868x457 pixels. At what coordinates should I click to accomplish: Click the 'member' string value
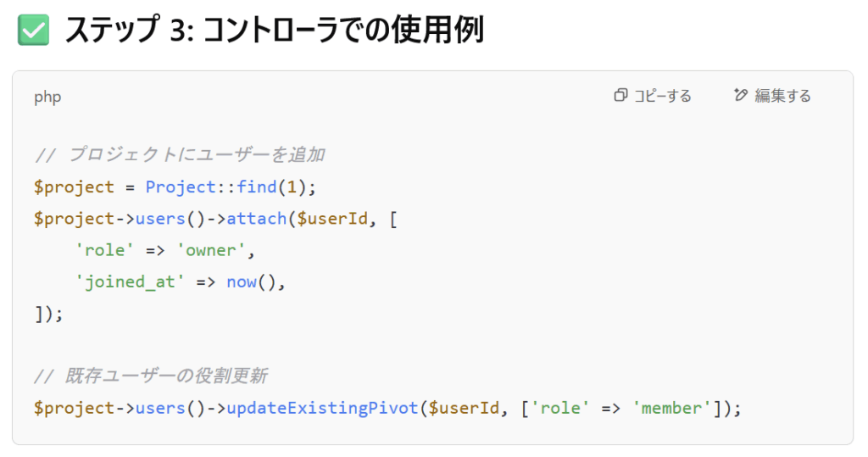671,409
